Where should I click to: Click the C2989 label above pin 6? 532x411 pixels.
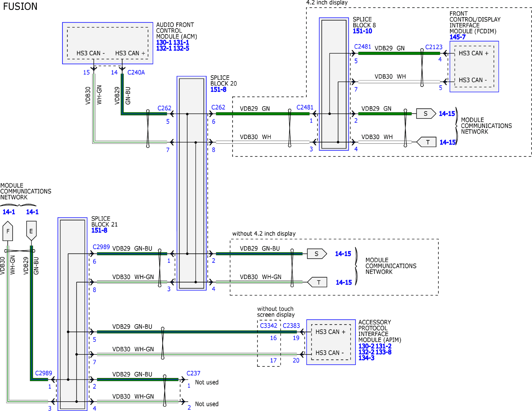coord(101,247)
